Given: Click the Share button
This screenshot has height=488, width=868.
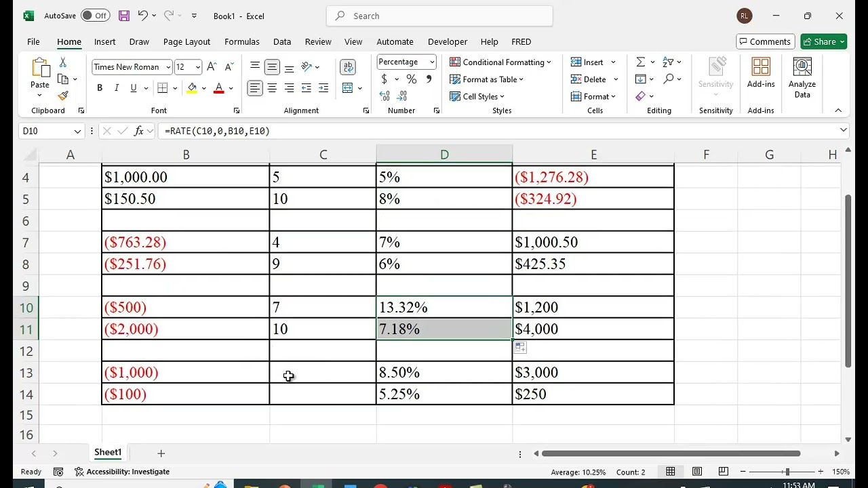Looking at the screenshot, I should point(823,42).
